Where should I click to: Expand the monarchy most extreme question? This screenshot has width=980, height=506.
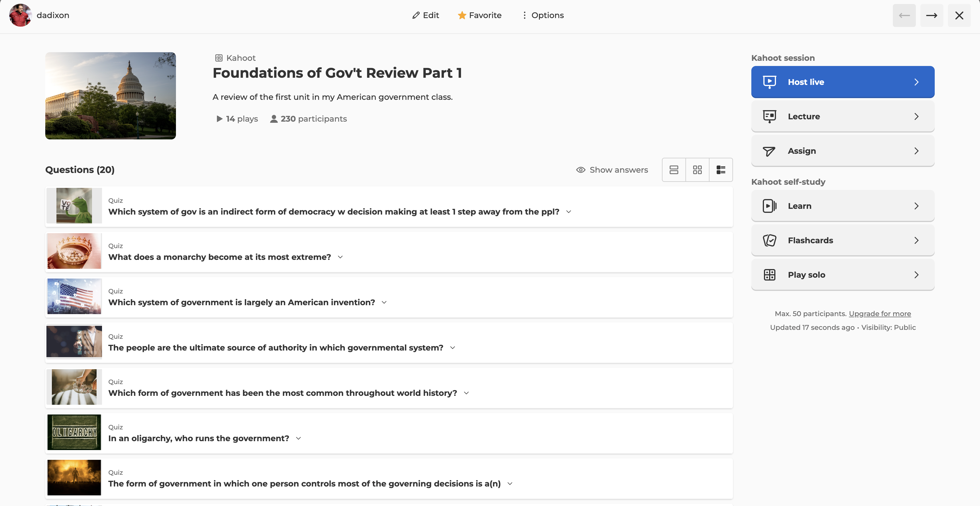click(x=340, y=257)
